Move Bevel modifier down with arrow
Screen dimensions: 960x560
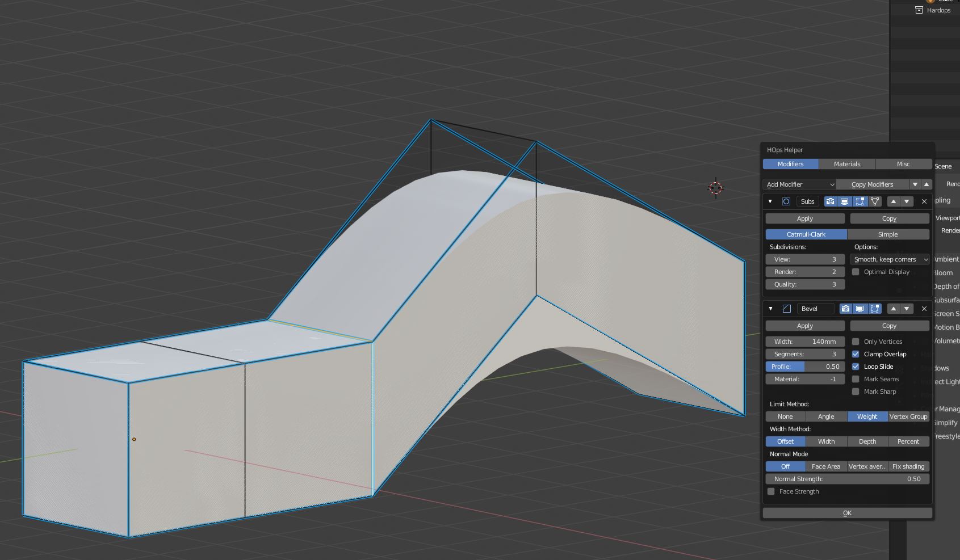click(907, 309)
